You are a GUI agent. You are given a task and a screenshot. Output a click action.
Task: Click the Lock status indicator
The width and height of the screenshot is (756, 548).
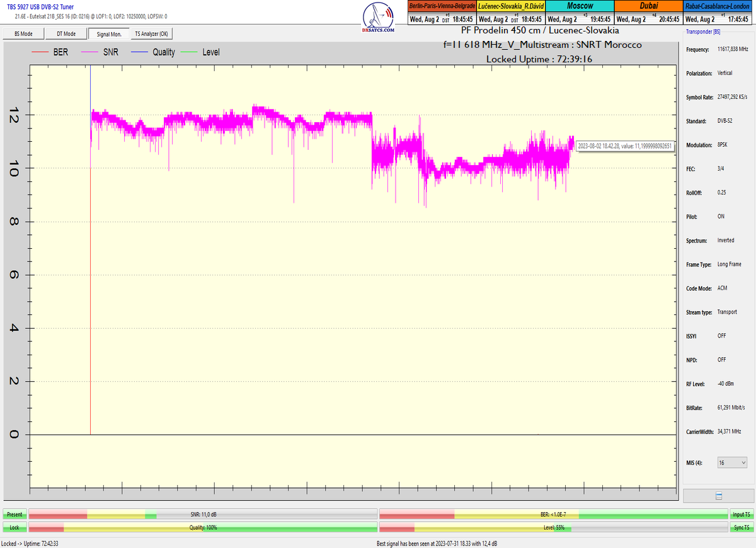pyautogui.click(x=14, y=527)
